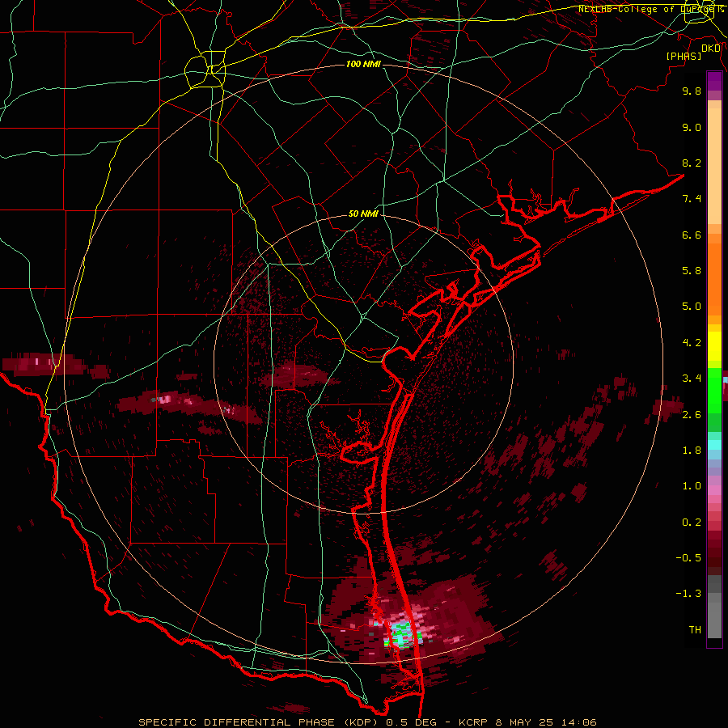Click the [PHAS] legend unit label
Screen dimensions: 728x728
(684, 56)
